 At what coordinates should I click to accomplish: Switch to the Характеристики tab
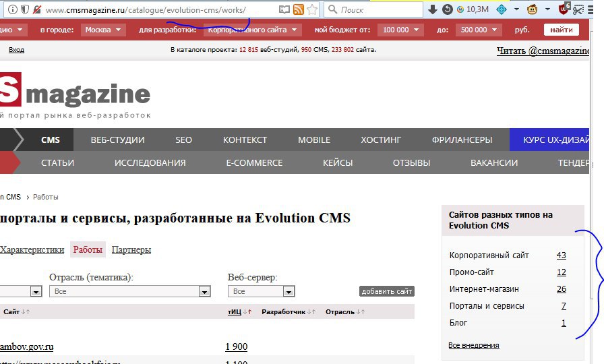pos(32,249)
